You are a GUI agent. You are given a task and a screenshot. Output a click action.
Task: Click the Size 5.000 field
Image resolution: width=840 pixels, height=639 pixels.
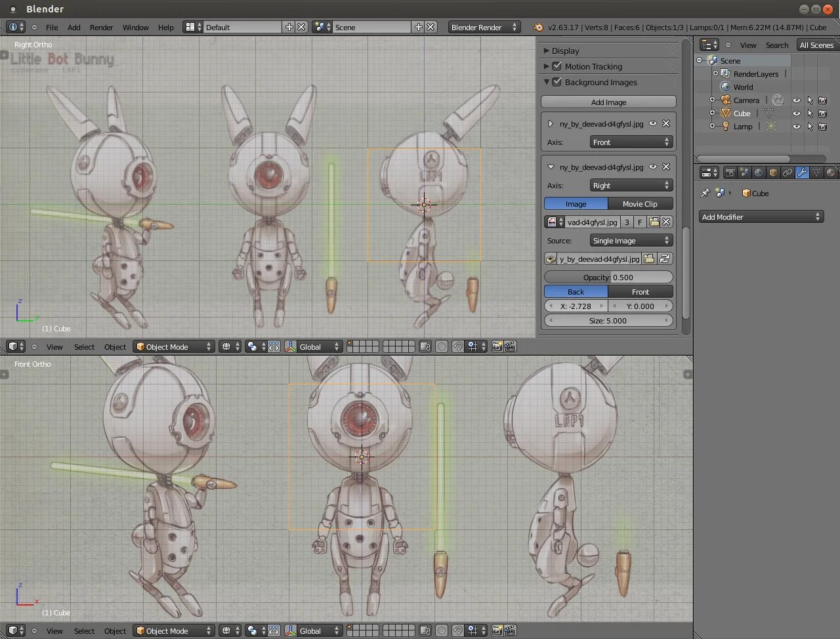point(609,320)
